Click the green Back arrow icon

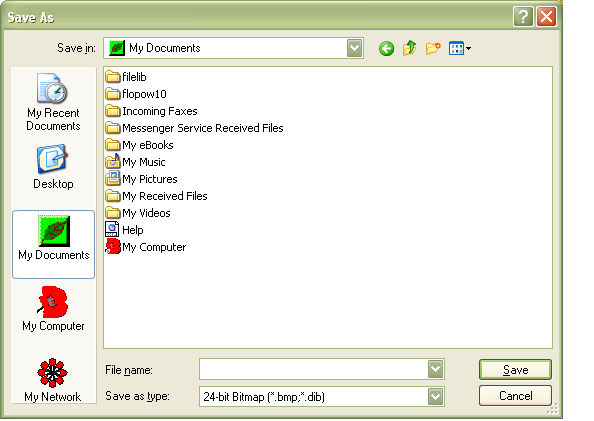(x=386, y=49)
